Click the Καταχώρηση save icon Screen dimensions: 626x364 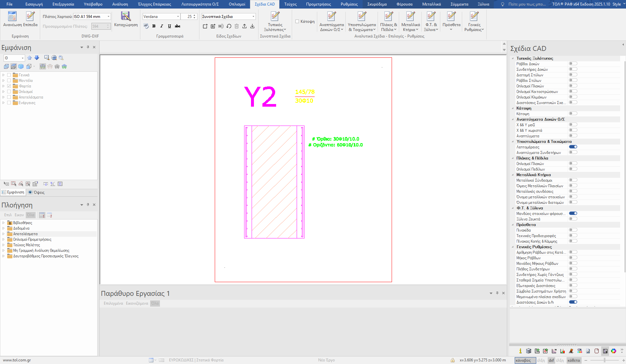click(x=126, y=16)
